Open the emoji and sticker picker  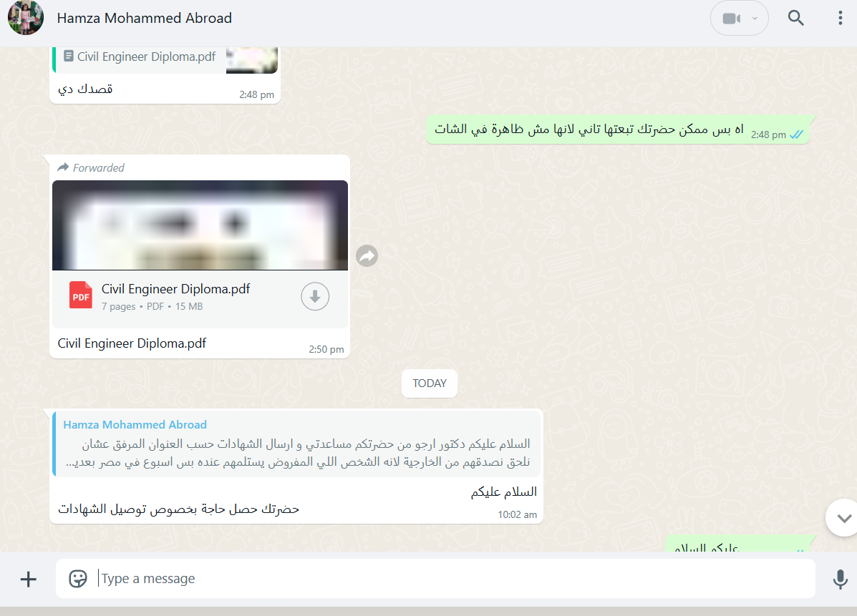(x=78, y=579)
